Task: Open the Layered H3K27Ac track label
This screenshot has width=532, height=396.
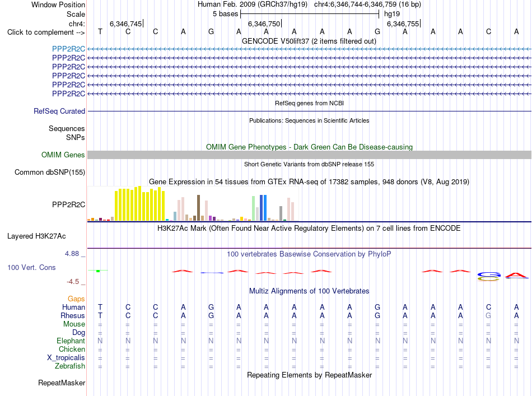Action: 36,236
